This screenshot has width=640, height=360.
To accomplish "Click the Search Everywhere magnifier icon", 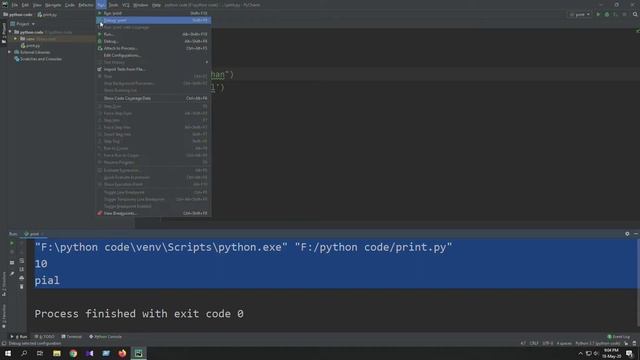I will click(635, 14).
